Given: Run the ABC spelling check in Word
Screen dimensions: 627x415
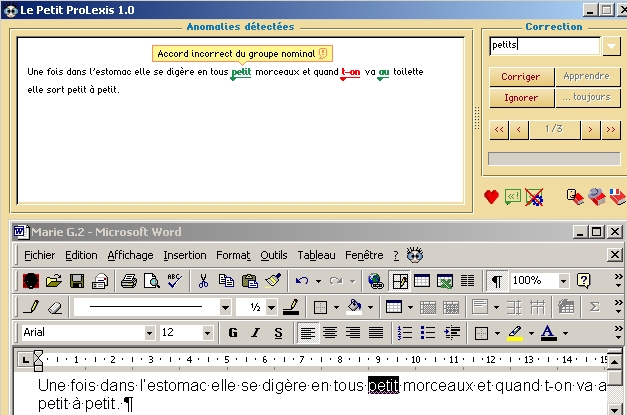Looking at the screenshot, I should 174,281.
